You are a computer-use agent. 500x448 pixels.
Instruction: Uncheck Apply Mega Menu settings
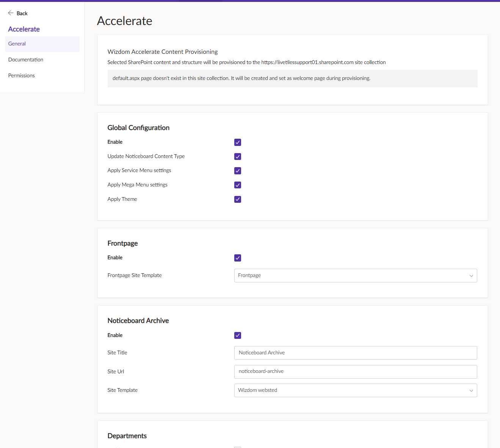pyautogui.click(x=237, y=185)
